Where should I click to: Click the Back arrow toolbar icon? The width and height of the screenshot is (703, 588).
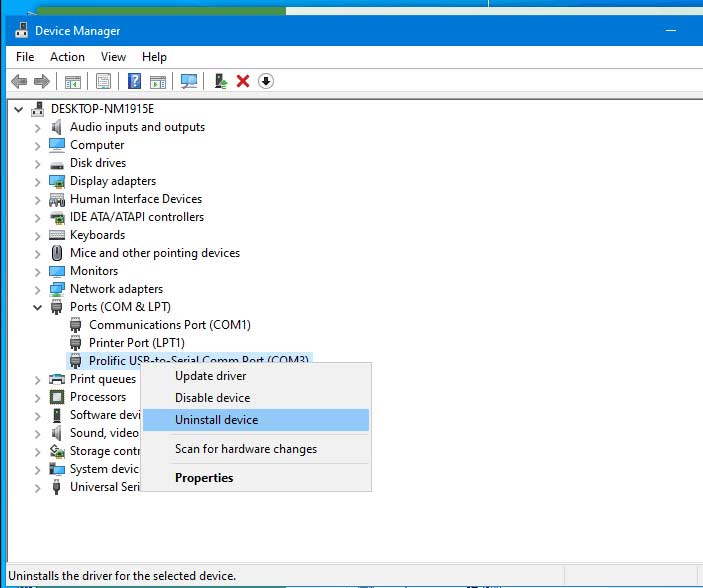[x=19, y=81]
